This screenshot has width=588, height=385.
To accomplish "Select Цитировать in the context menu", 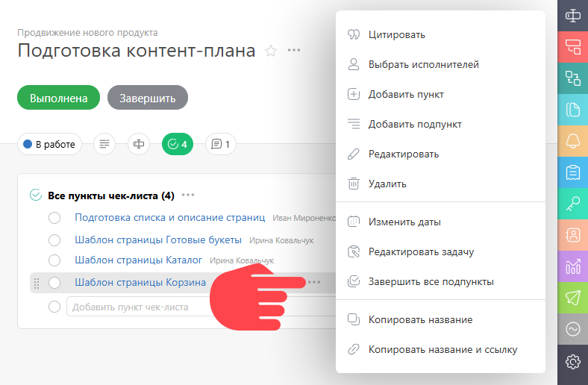I will pyautogui.click(x=440, y=34).
